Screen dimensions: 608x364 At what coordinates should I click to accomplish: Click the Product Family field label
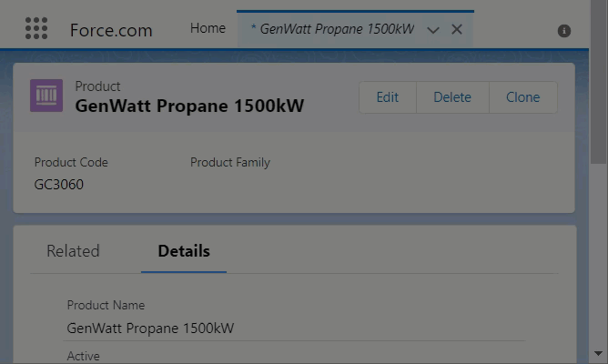[x=230, y=163]
